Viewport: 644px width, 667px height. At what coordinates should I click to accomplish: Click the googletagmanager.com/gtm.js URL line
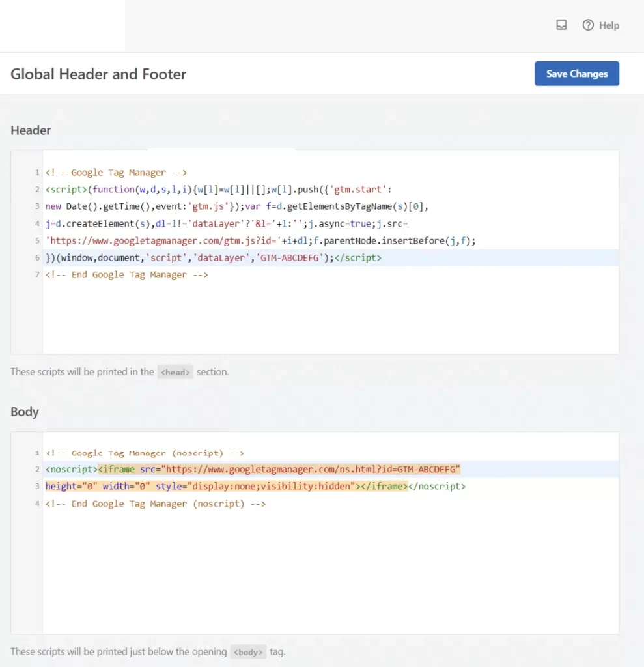260,241
